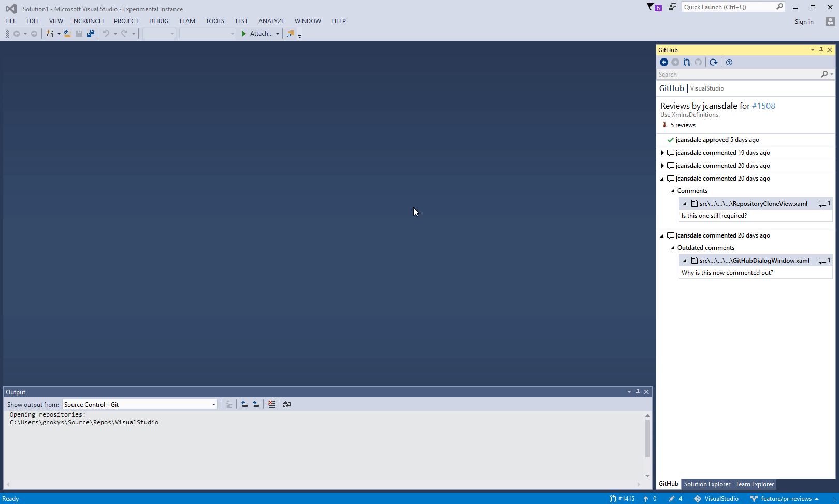This screenshot has width=839, height=504.
Task: Click the search icon in Quick Launch
Action: coord(779,7)
